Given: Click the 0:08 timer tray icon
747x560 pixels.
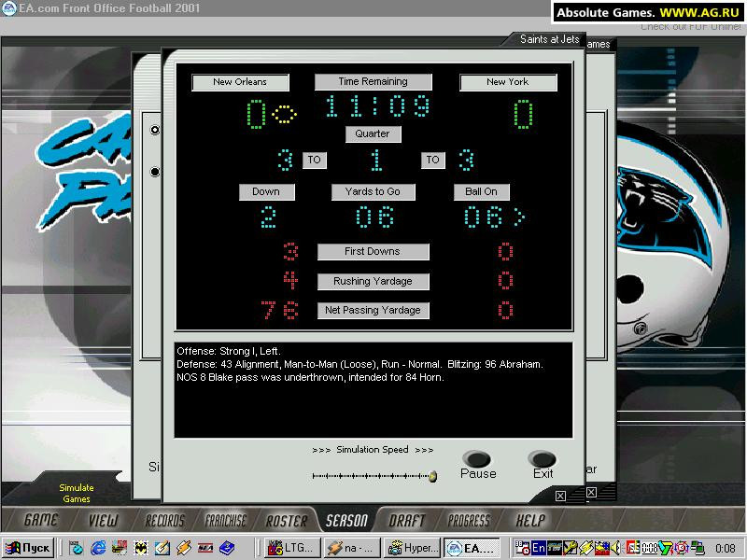Looking at the screenshot, I should tap(650, 548).
